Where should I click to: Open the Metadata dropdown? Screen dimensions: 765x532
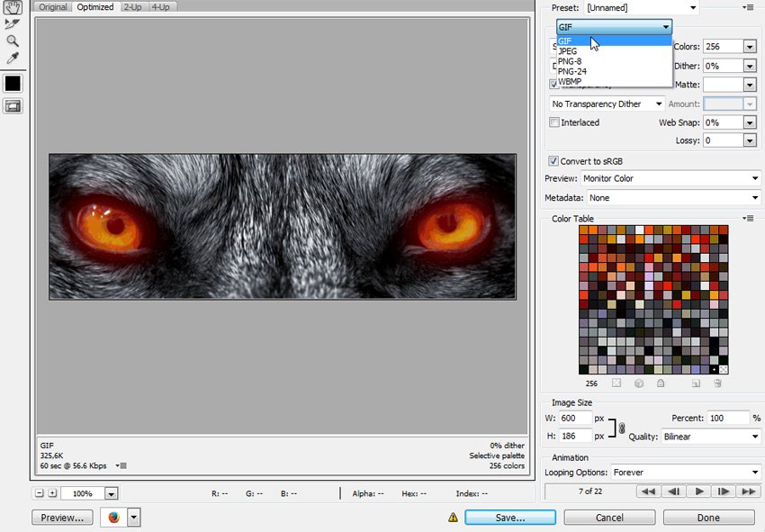coord(674,198)
